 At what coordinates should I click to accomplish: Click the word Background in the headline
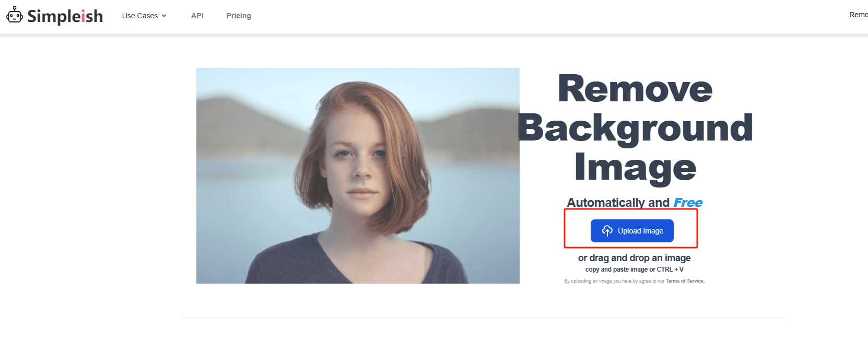point(635,128)
